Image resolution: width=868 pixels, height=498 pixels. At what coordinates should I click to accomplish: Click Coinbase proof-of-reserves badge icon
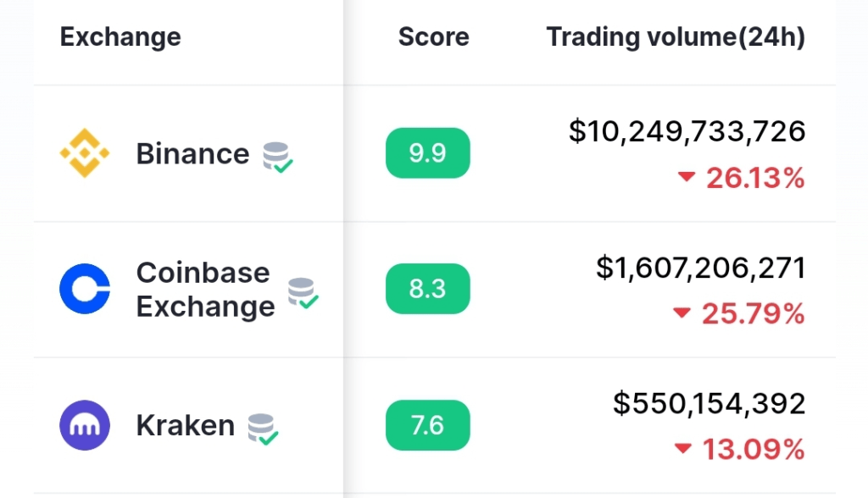[x=303, y=293]
